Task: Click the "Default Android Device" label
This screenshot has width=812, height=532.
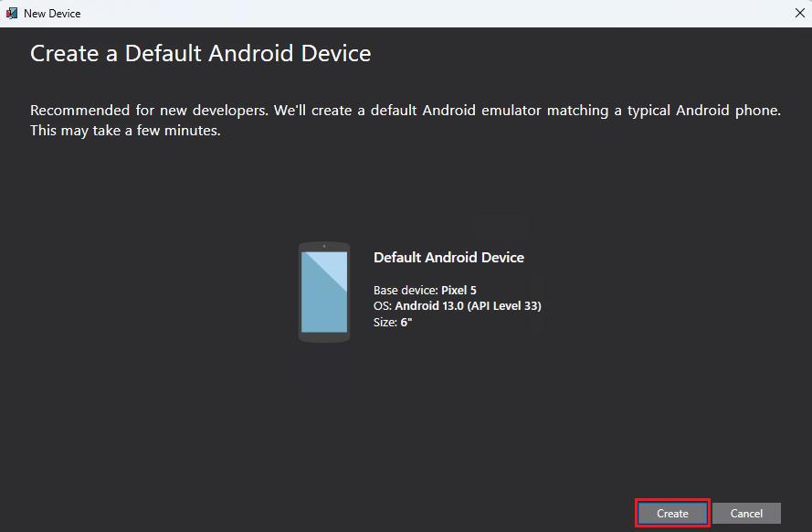Action: (448, 258)
